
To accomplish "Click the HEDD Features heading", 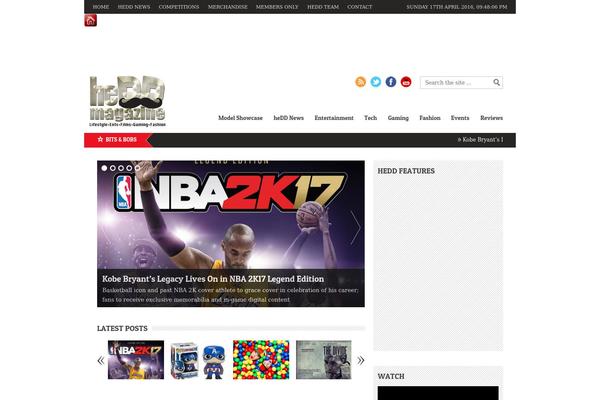I will [406, 171].
